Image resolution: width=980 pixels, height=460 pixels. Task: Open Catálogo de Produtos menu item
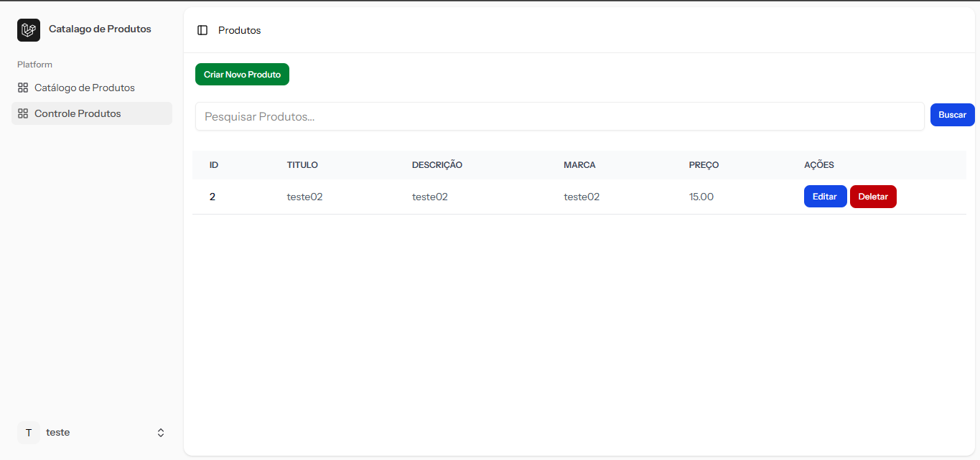pos(85,88)
